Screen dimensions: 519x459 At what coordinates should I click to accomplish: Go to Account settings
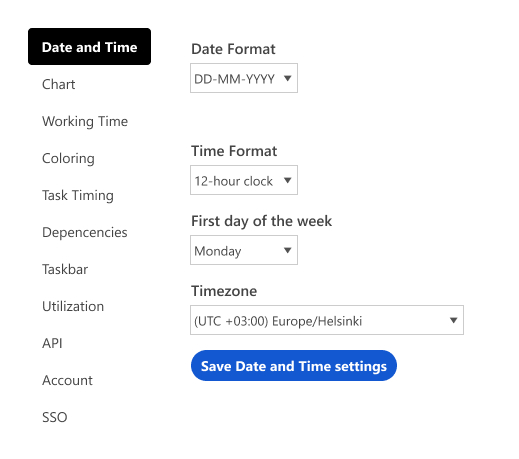click(67, 380)
